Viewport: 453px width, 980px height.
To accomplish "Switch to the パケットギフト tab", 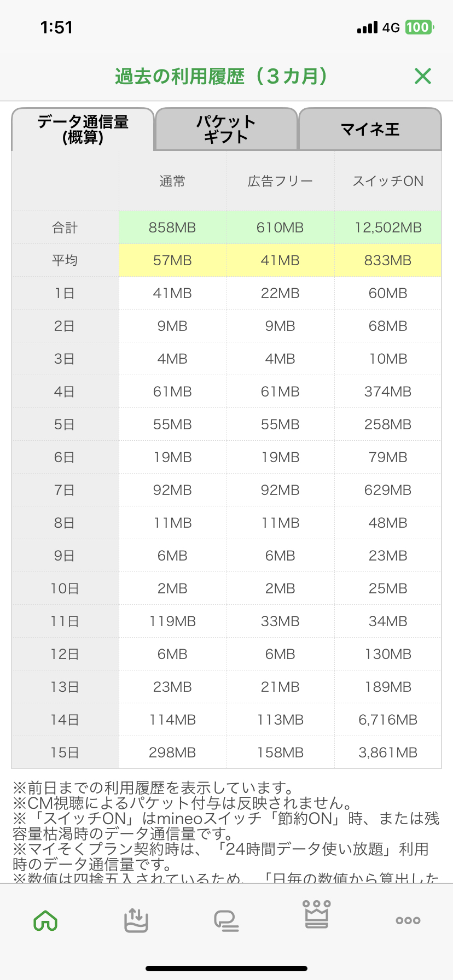I will pyautogui.click(x=226, y=129).
